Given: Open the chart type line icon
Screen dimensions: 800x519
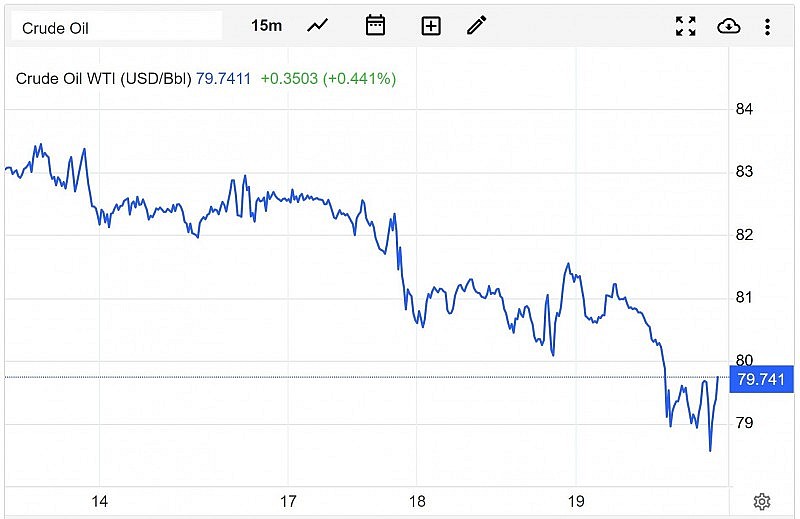Looking at the screenshot, I should click(x=318, y=26).
